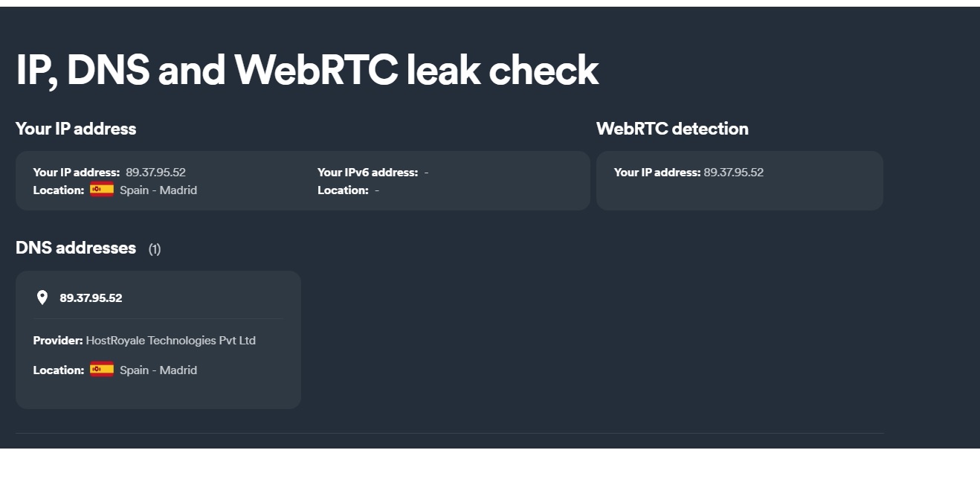Click the 'Your IP address' section heading
Screen dimensions: 980x482
[x=76, y=129]
